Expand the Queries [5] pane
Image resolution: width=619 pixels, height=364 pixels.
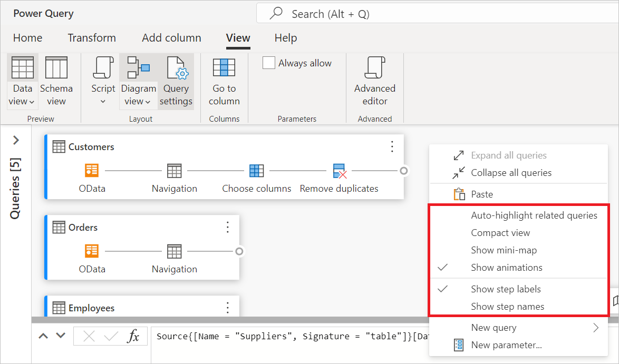[16, 140]
